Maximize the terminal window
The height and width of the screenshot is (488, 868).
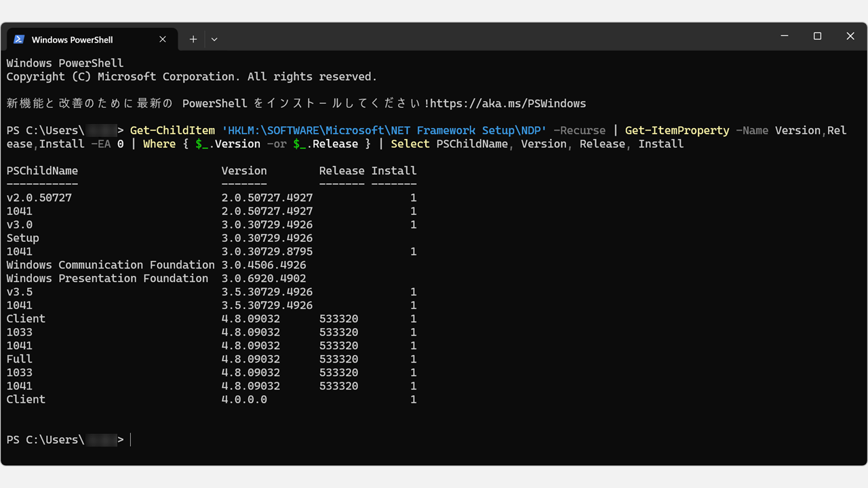(817, 36)
